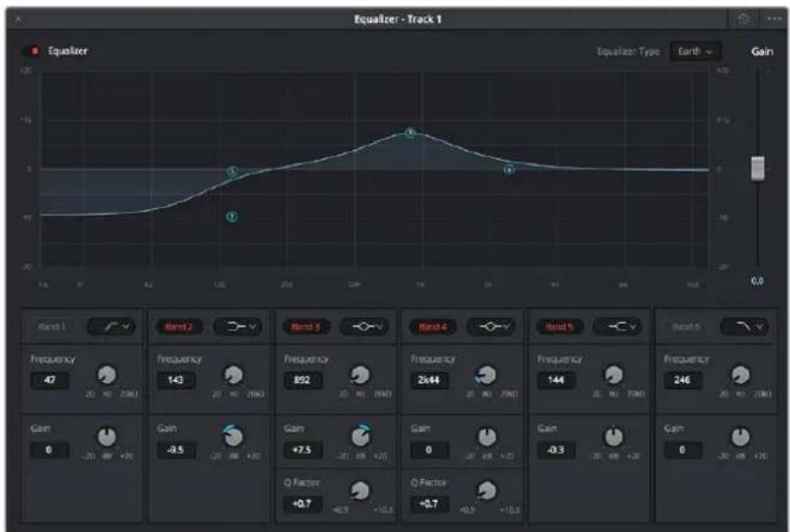Click Band 2 frequency field showing 143
This screenshot has width=790, height=532.
click(176, 380)
